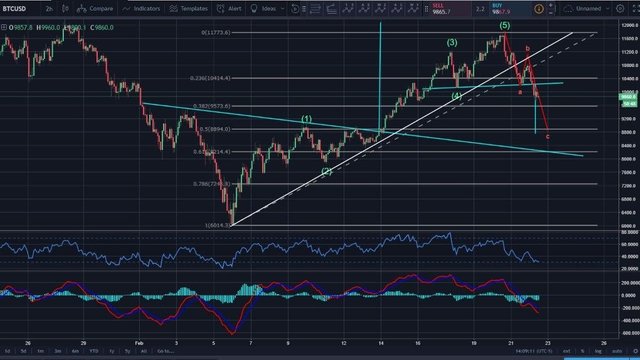Click the Go to... date link

[165, 351]
